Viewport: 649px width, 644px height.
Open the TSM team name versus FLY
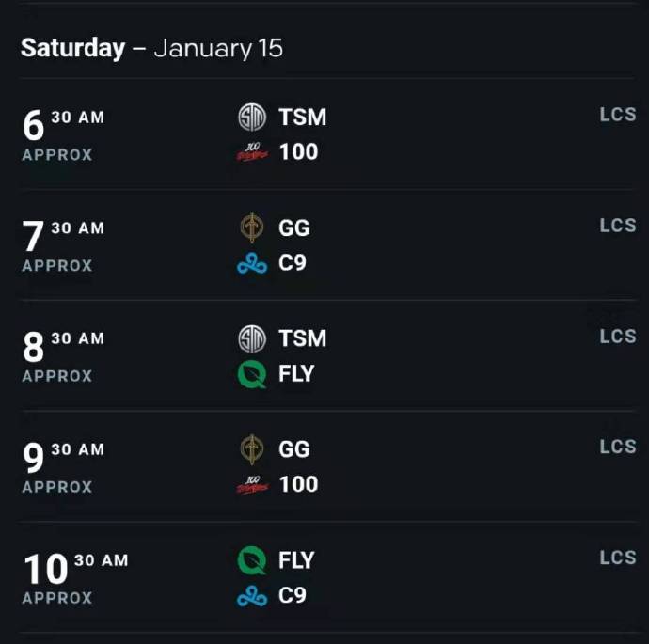pyautogui.click(x=303, y=338)
